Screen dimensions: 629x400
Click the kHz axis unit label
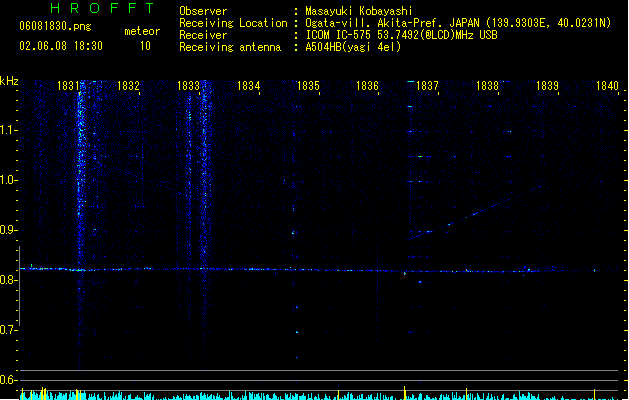click(x=9, y=81)
